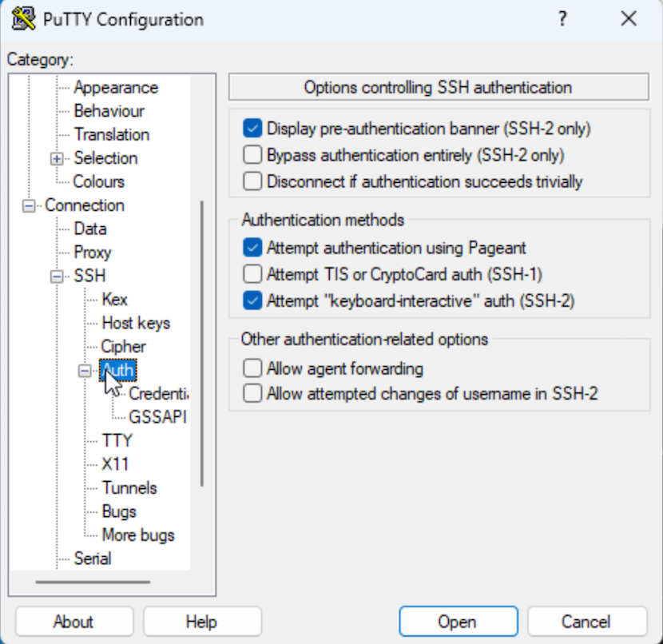
Task: Select the Tunnels category
Action: [129, 487]
